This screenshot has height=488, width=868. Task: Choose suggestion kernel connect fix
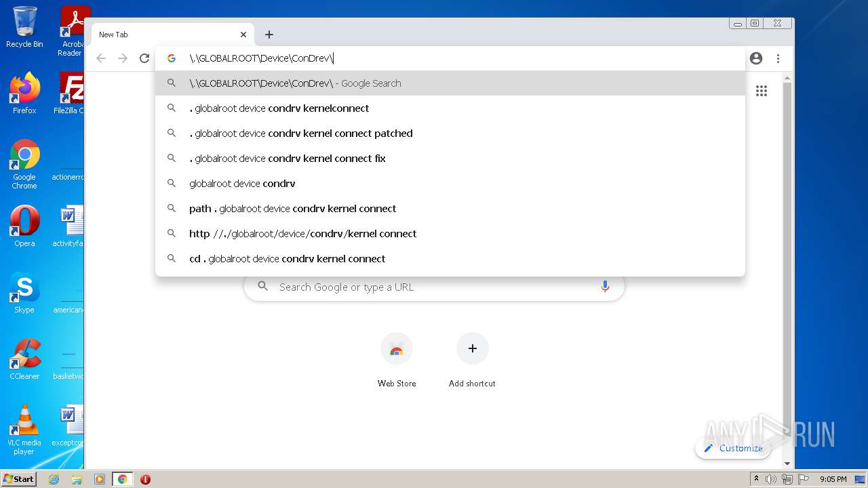tap(450, 159)
